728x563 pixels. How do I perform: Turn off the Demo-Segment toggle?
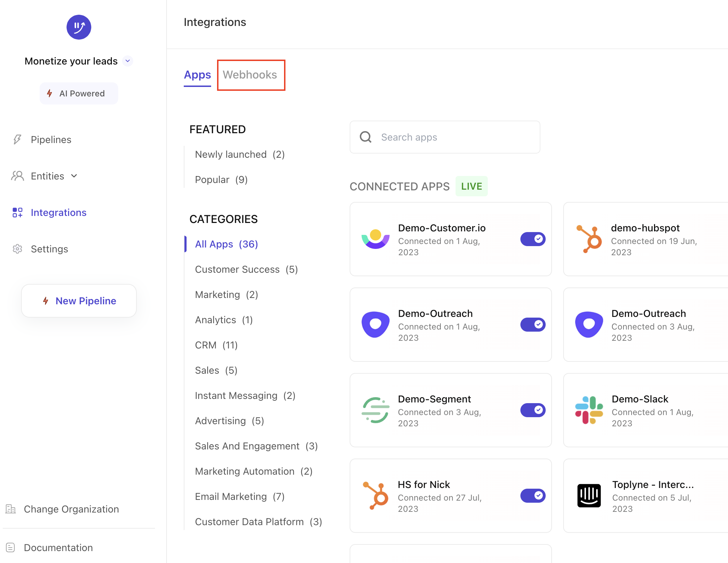pos(533,410)
